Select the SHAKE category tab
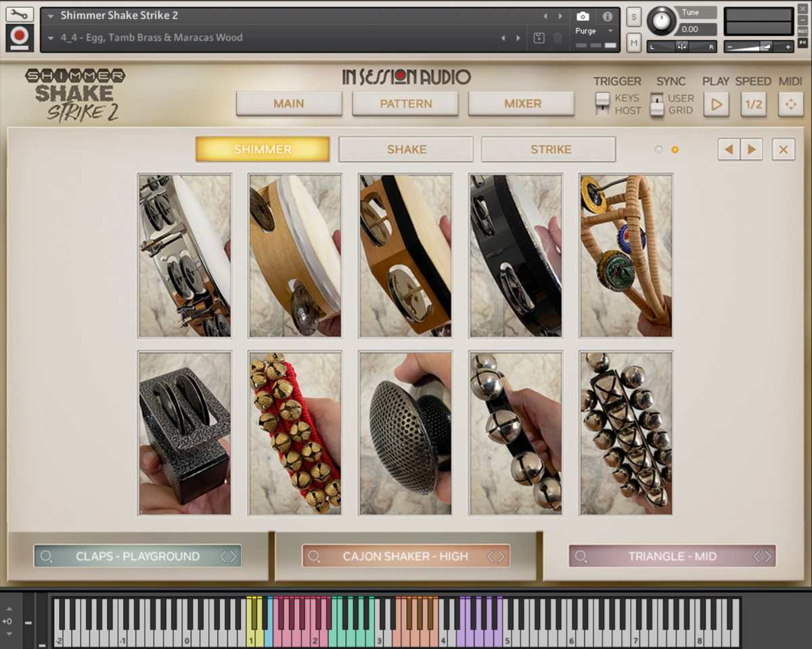 click(406, 149)
